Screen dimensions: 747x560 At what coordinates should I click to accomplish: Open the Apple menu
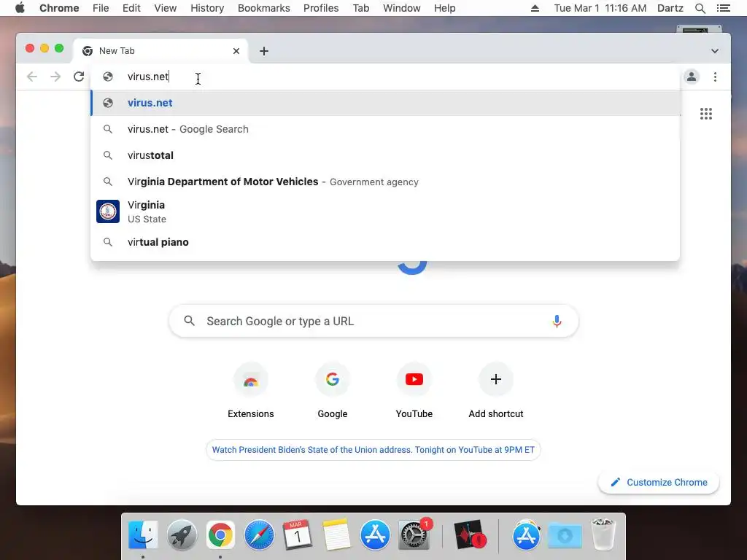[x=20, y=8]
